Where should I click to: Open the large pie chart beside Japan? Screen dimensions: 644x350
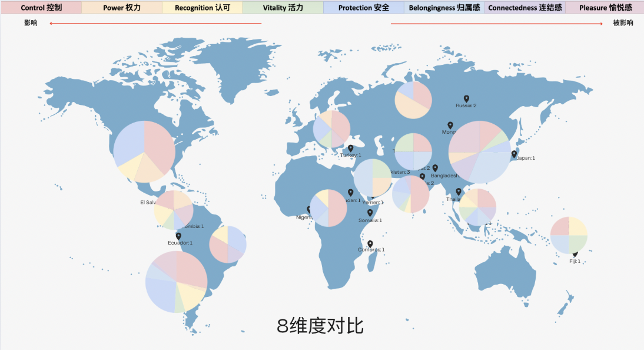(x=480, y=152)
